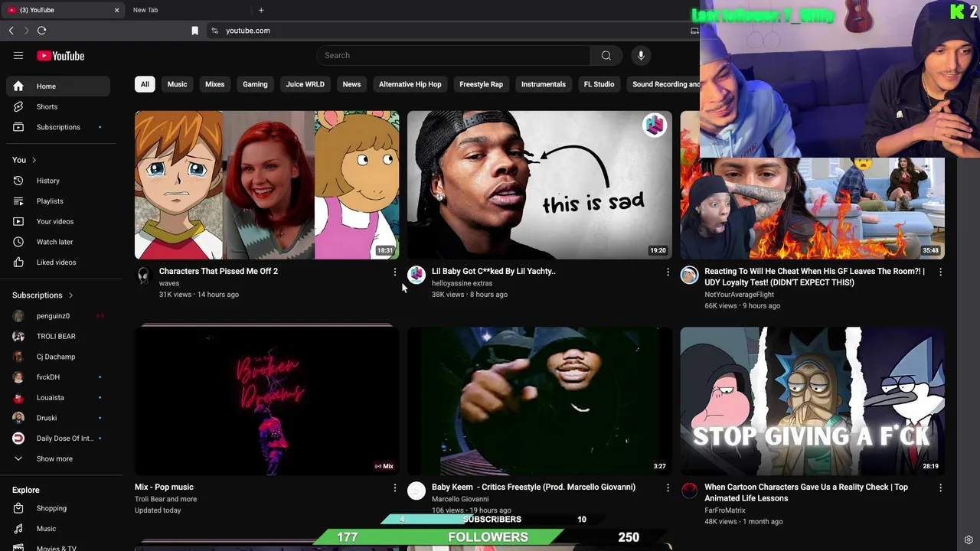Image resolution: width=980 pixels, height=551 pixels.
Task: Open History from the sidebar
Action: pyautogui.click(x=58, y=181)
